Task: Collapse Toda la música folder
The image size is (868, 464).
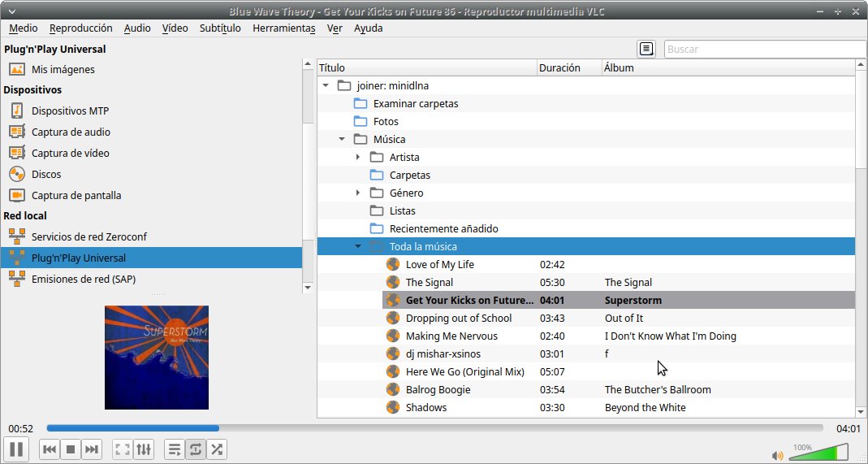Action: tap(358, 246)
